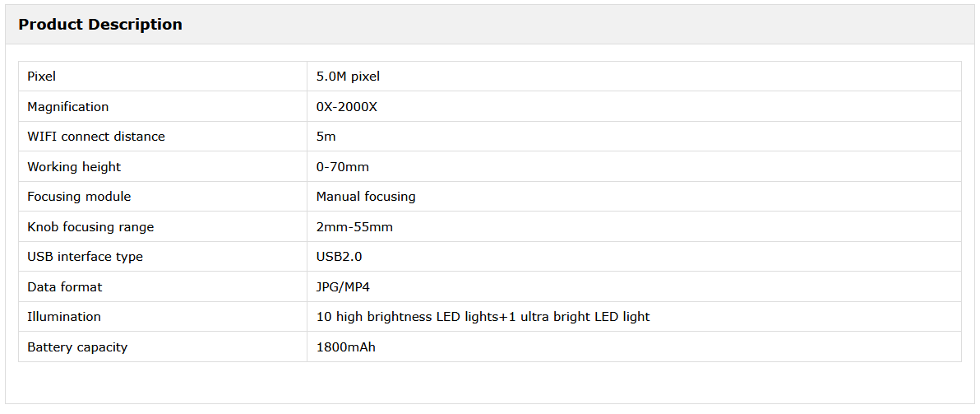Click the Manual focusing value
This screenshot has width=980, height=414.
(366, 197)
